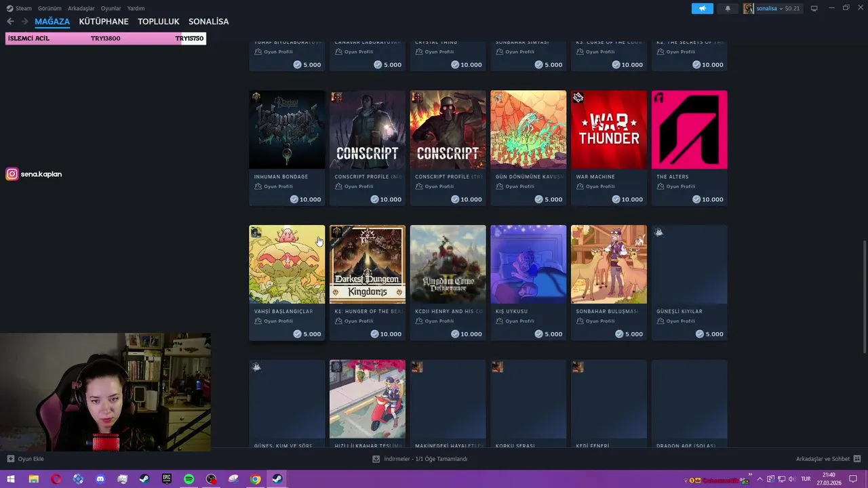
Task: Go forward with the right arrow
Action: coord(24,22)
